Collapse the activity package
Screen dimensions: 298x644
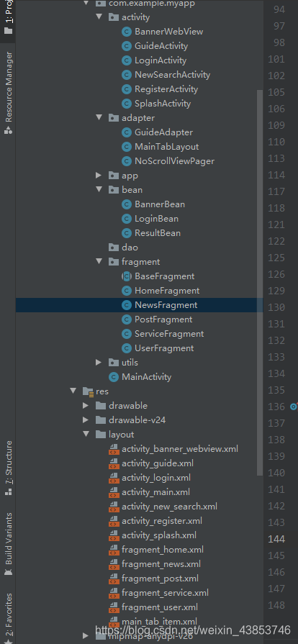point(99,17)
